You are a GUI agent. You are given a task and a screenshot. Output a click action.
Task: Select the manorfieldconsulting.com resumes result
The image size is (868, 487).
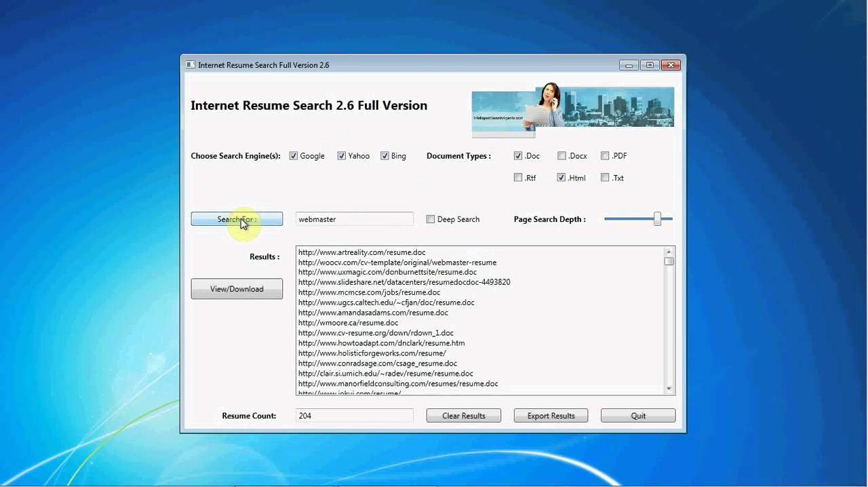click(398, 384)
